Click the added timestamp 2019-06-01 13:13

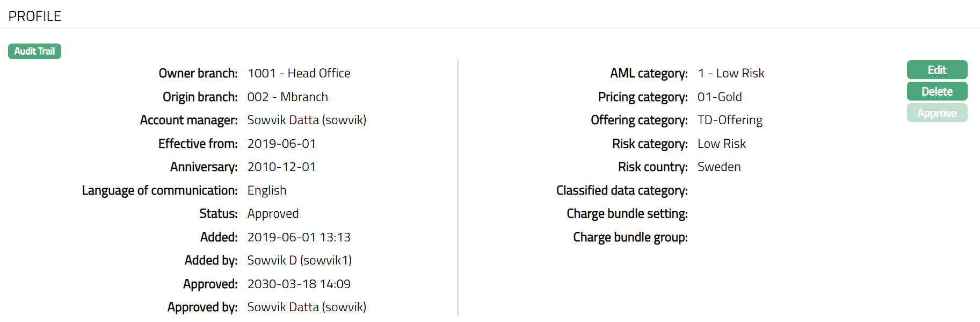pos(299,237)
